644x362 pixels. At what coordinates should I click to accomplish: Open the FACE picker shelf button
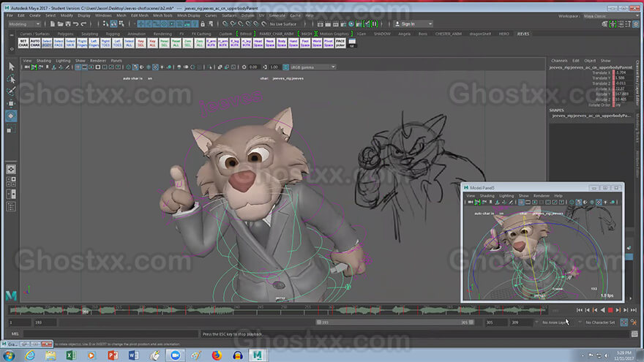(x=340, y=42)
